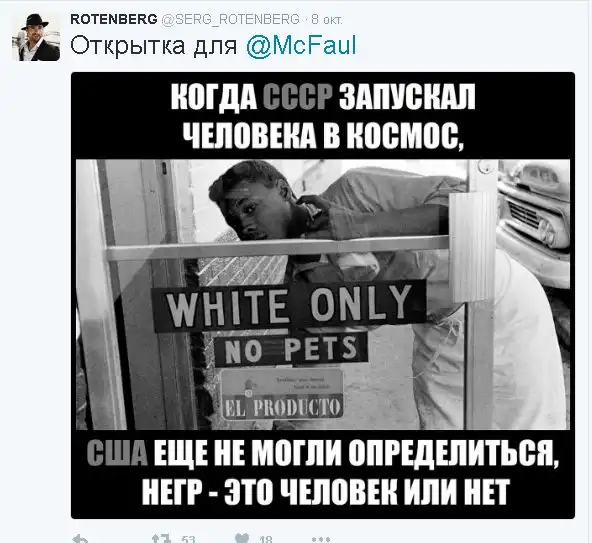The height and width of the screenshot is (543, 592).
Task: Open the profile avatar with the hat
Action: coord(36,37)
